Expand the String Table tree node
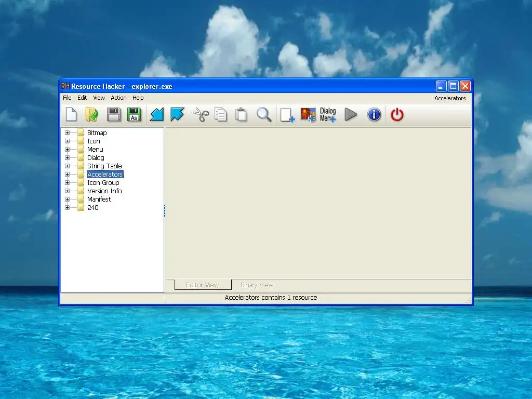532x399 pixels. click(x=67, y=166)
